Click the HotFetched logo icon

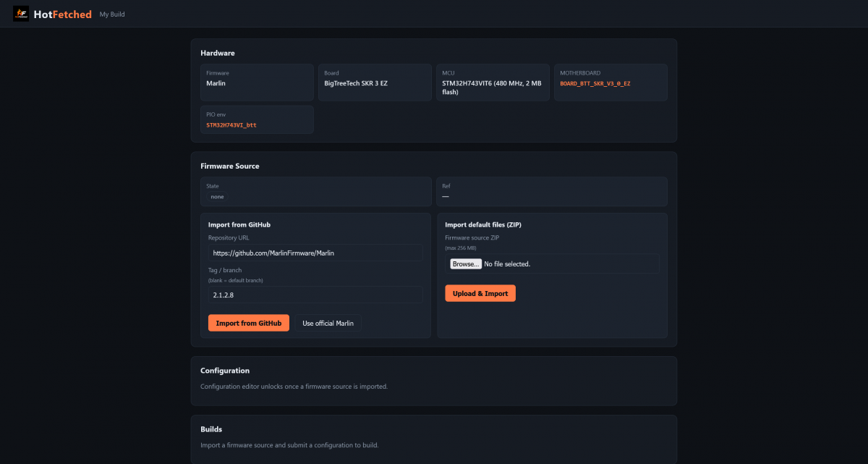click(21, 14)
